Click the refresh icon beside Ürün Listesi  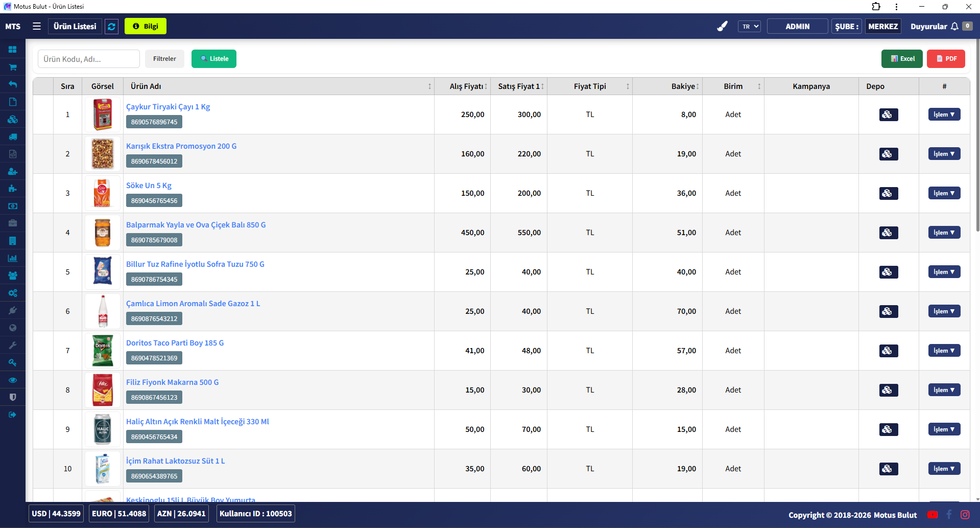(x=111, y=27)
